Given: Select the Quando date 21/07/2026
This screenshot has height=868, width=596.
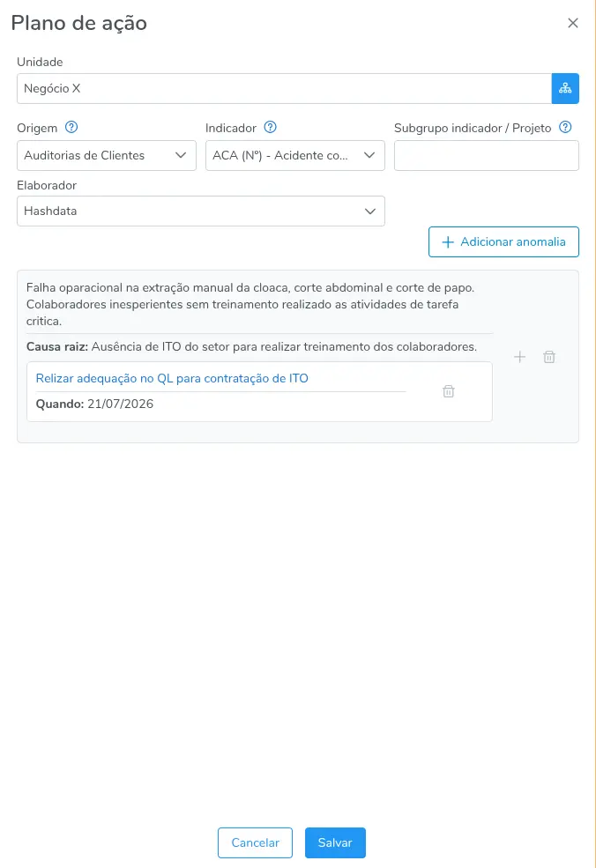Looking at the screenshot, I should click(x=120, y=404).
